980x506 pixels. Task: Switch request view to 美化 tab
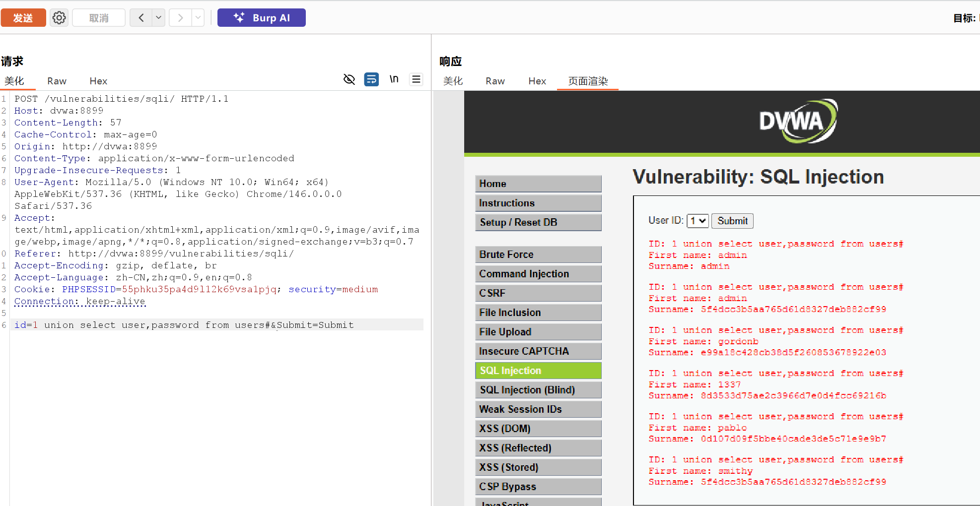[x=14, y=81]
